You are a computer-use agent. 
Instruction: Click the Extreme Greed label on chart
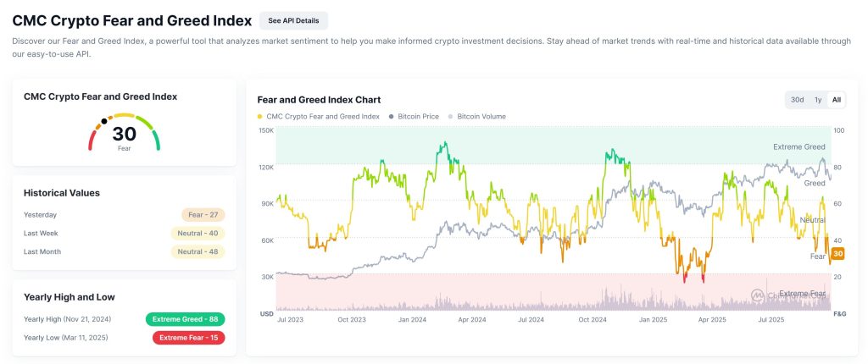[798, 147]
